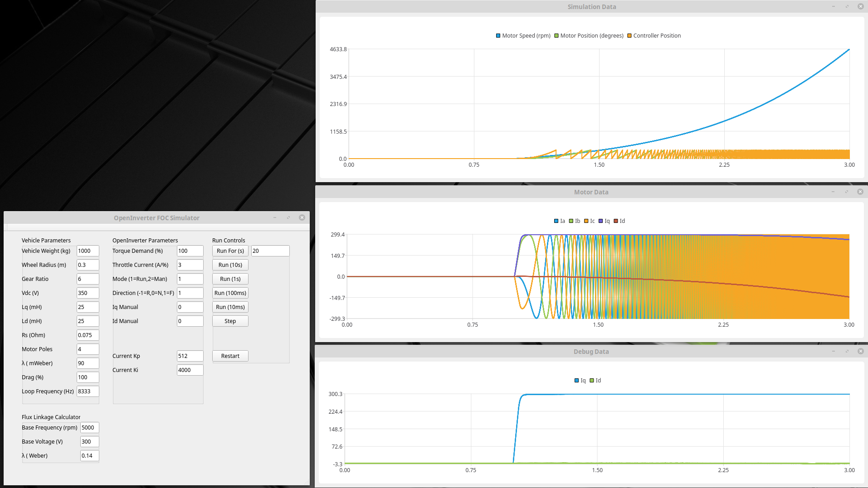Toggle the Ia series in Motor Data legend
This screenshot has height=488, width=868.
click(x=559, y=221)
